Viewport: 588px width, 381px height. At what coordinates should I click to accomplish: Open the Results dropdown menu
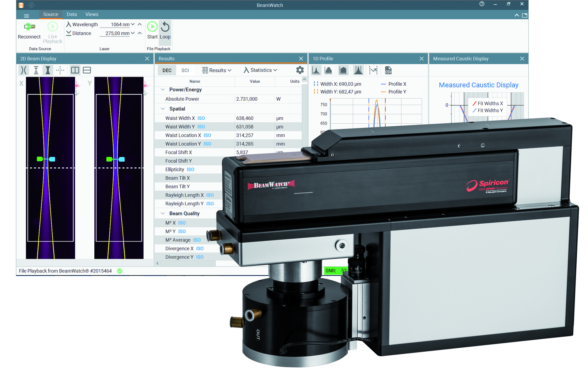coord(217,70)
